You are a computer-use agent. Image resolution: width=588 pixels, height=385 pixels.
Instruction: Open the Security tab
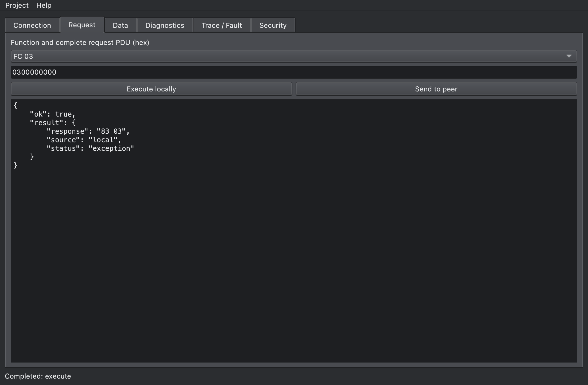click(273, 25)
